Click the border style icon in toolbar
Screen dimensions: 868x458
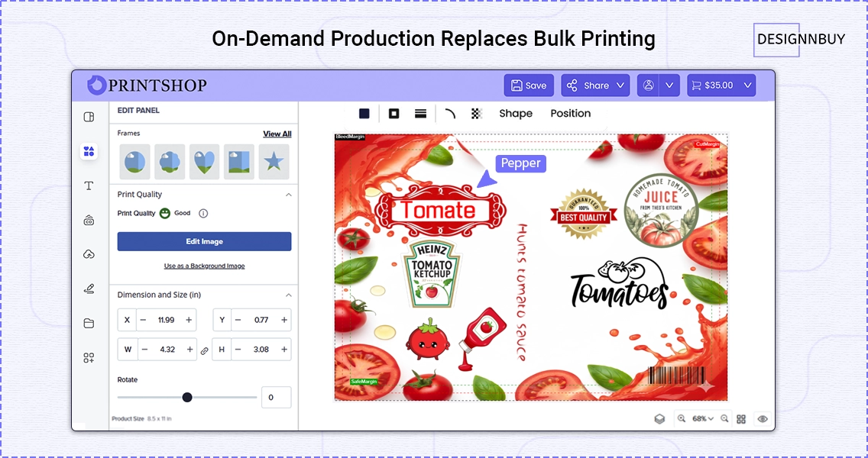[394, 114]
